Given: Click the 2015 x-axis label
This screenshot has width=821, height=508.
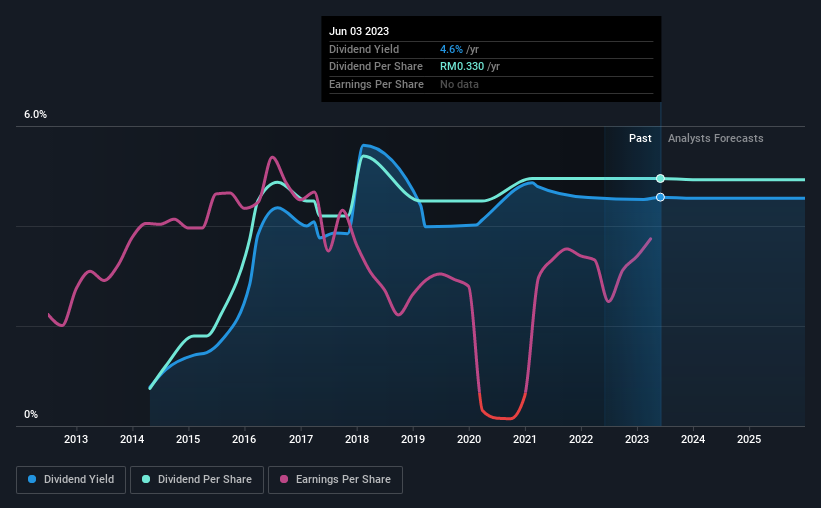Looking at the screenshot, I should pyautogui.click(x=188, y=439).
